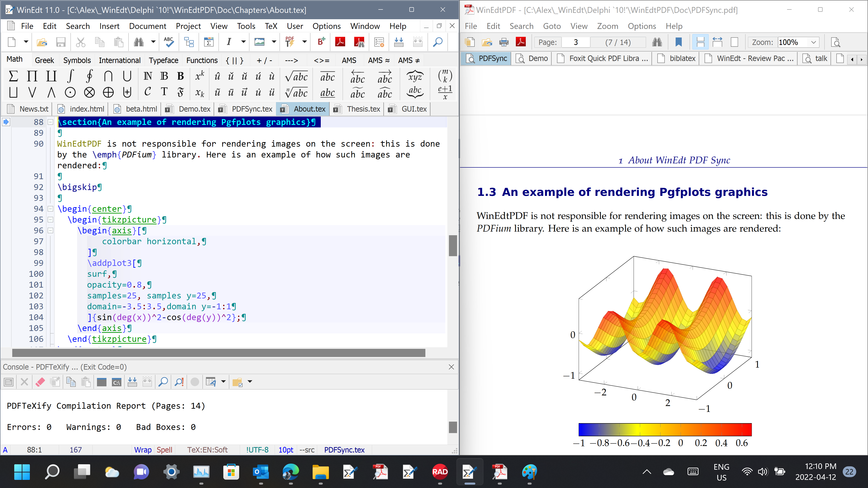
Task: Open the TeX menu
Action: (x=271, y=26)
